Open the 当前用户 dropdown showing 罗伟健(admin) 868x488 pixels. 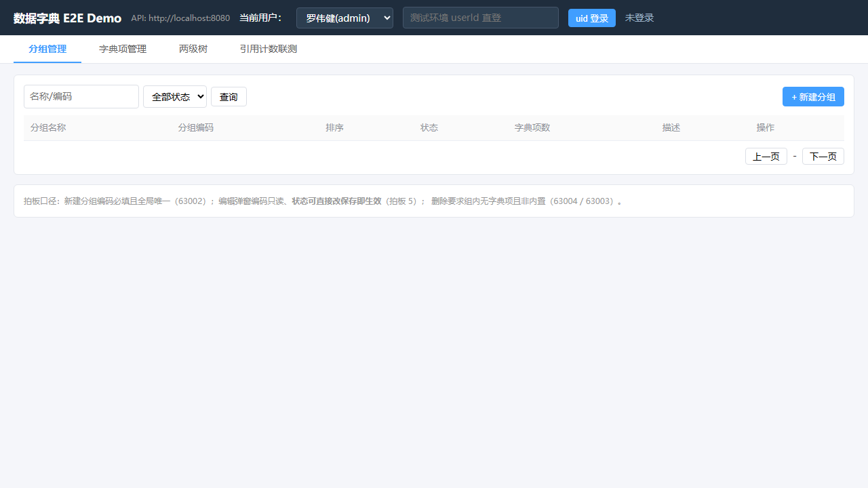tap(344, 18)
